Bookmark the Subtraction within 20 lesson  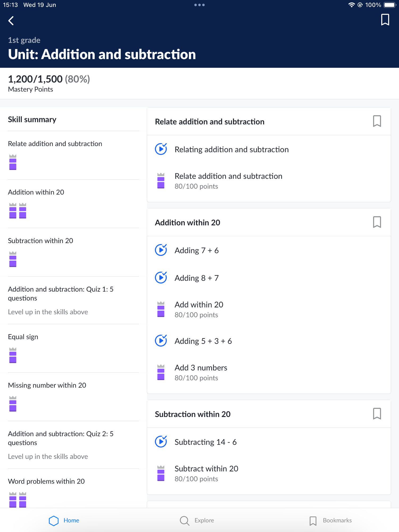[377, 414]
